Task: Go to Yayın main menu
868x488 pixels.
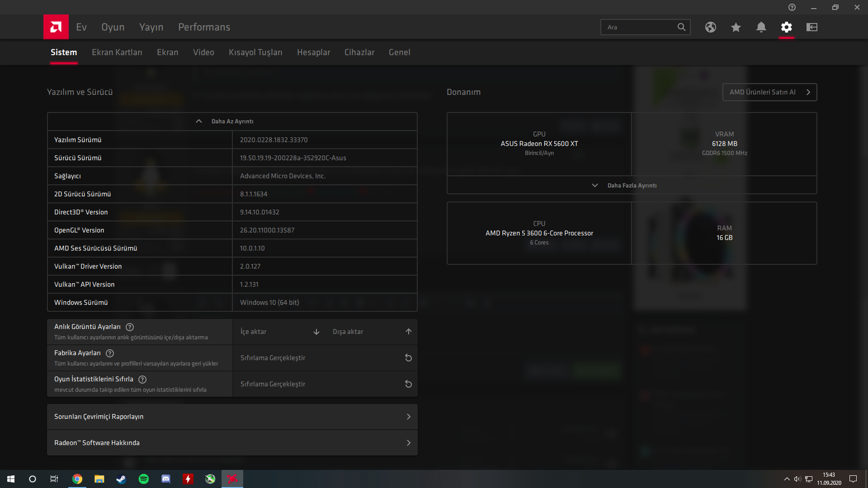Action: [x=151, y=27]
